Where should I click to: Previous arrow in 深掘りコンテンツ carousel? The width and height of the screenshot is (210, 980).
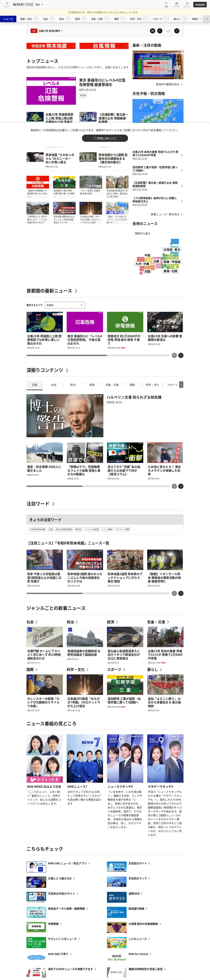[x=174, y=486]
